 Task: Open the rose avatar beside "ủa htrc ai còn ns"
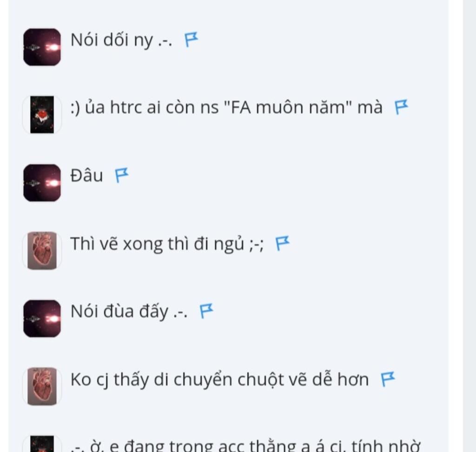[42, 114]
